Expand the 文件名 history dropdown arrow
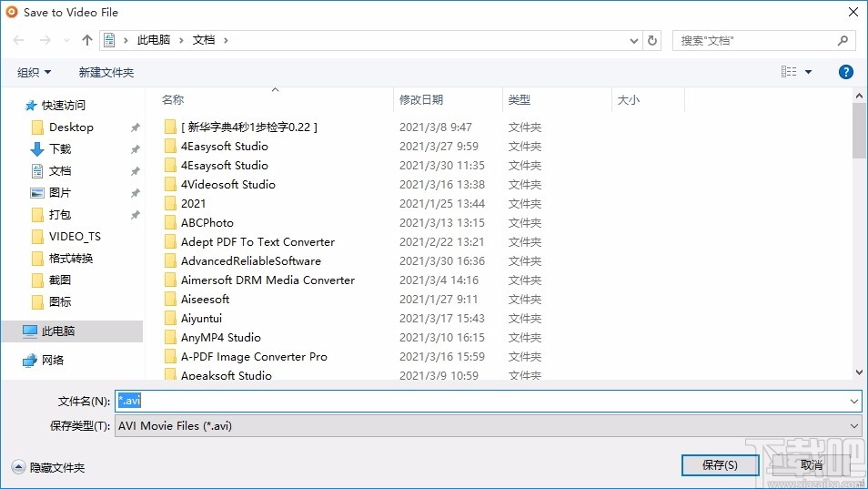 (854, 401)
